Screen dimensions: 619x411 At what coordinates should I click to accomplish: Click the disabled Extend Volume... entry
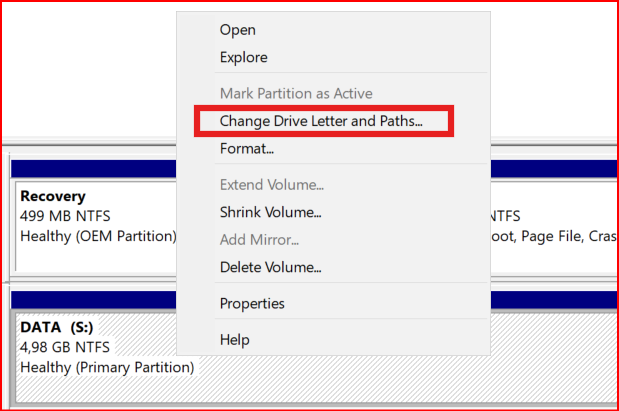click(x=272, y=185)
